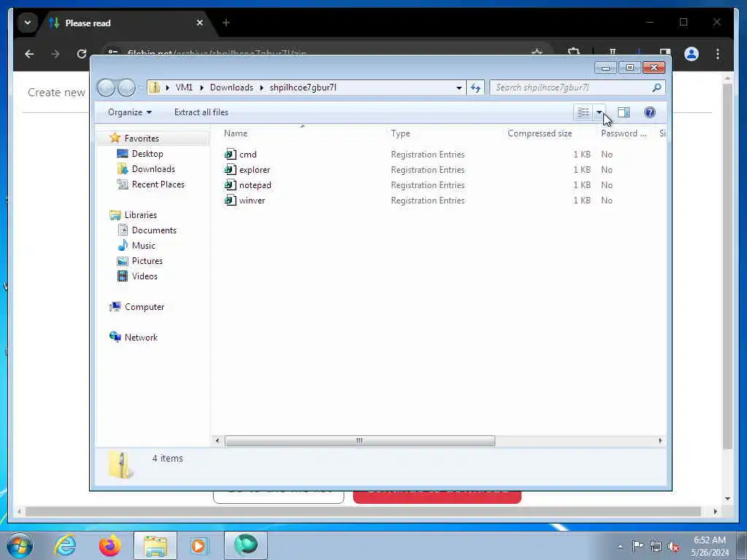This screenshot has height=560, width=747.
Task: Open browser tab search dropdown
Action: pos(28,23)
